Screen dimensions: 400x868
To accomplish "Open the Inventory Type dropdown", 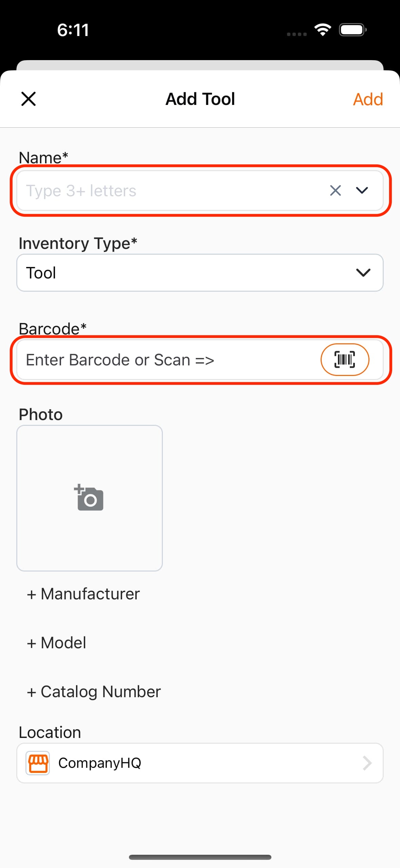I will (x=200, y=273).
